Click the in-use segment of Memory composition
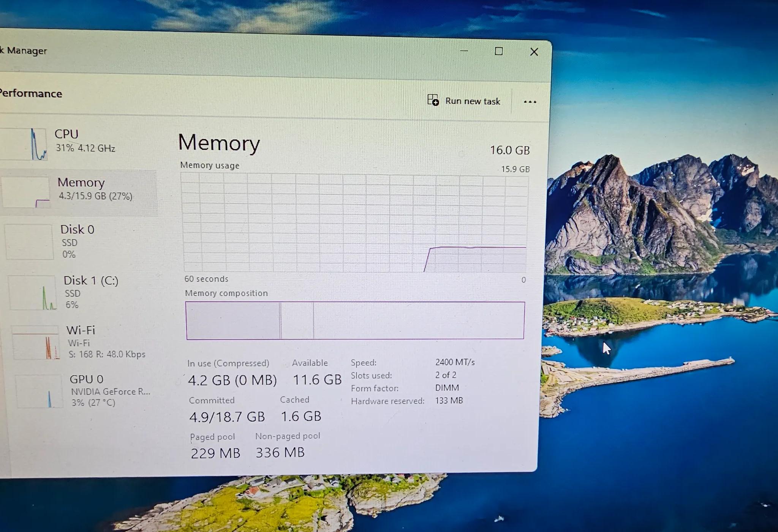Screen dimensions: 778x532 pos(233,320)
